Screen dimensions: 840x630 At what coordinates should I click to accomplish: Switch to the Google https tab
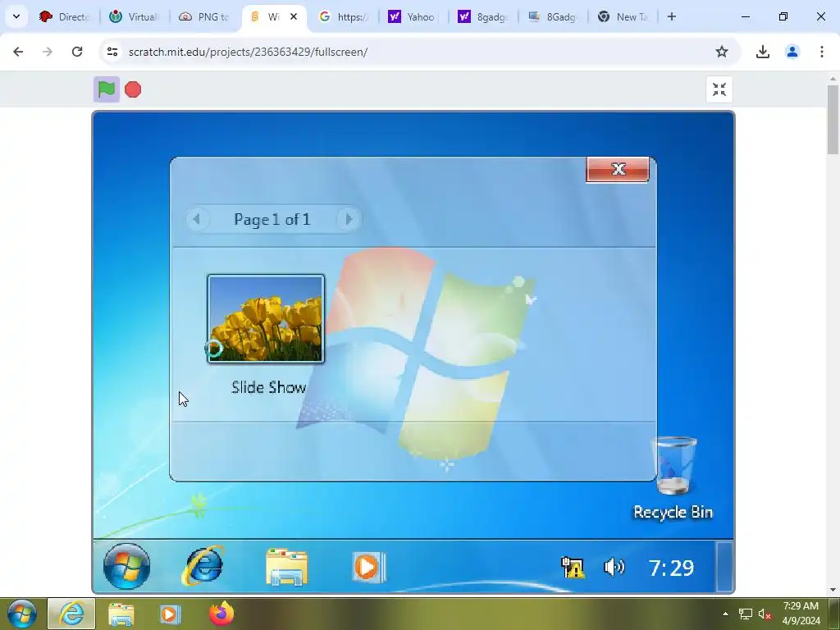[x=344, y=16]
